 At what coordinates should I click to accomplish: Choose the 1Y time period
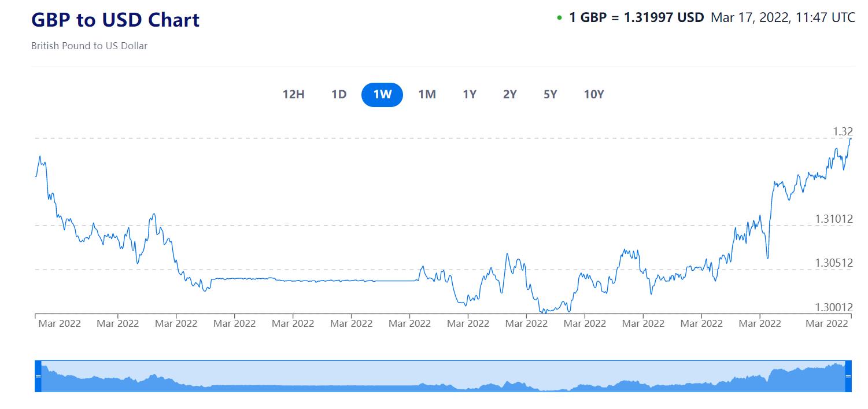(470, 95)
